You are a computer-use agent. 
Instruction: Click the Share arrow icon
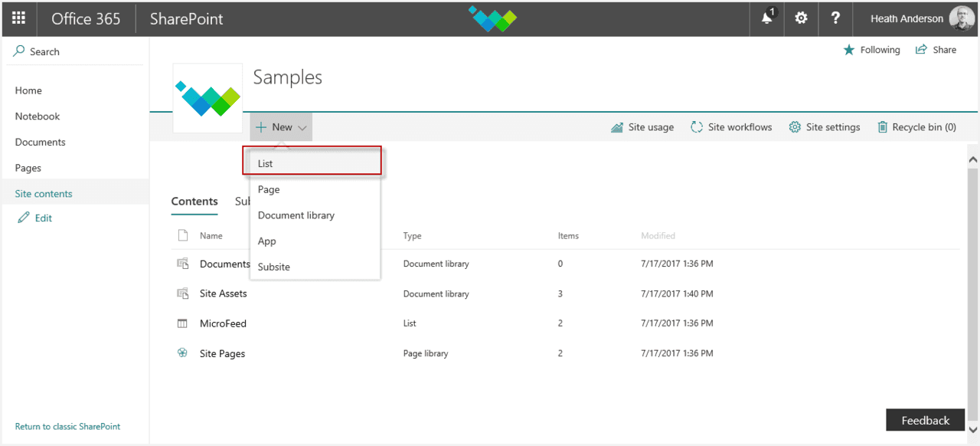pos(922,50)
